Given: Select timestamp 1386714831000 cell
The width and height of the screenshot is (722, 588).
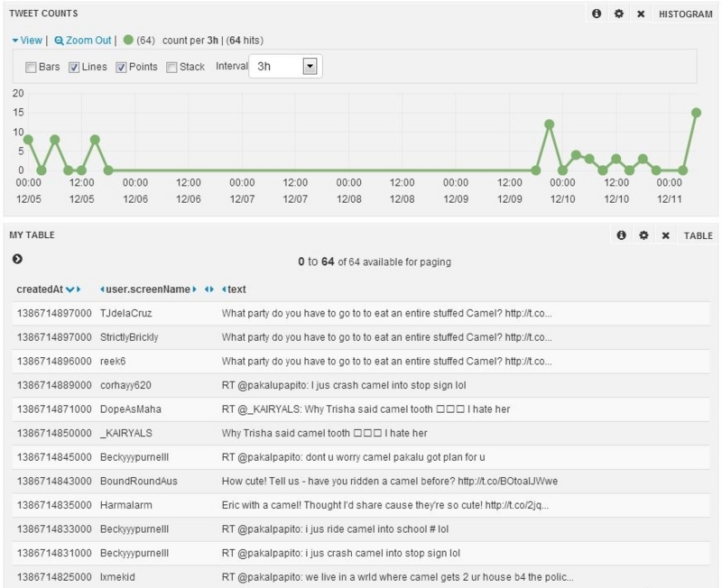Looking at the screenshot, I should pos(54,553).
